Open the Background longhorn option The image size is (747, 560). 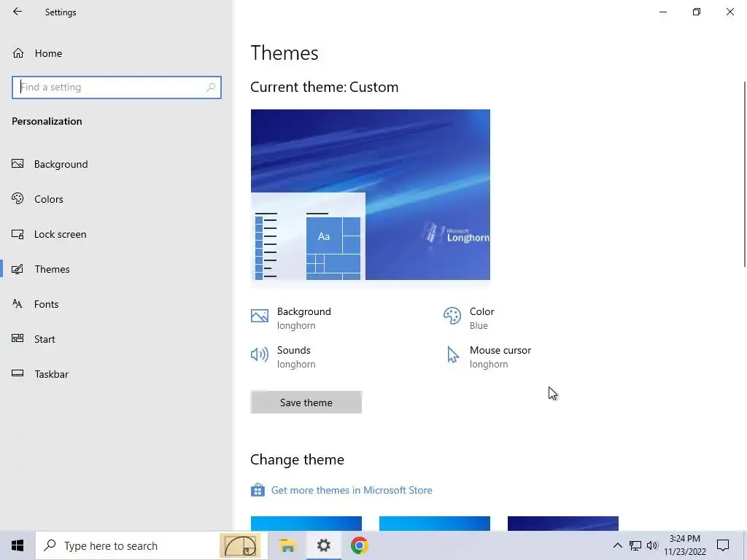click(304, 318)
